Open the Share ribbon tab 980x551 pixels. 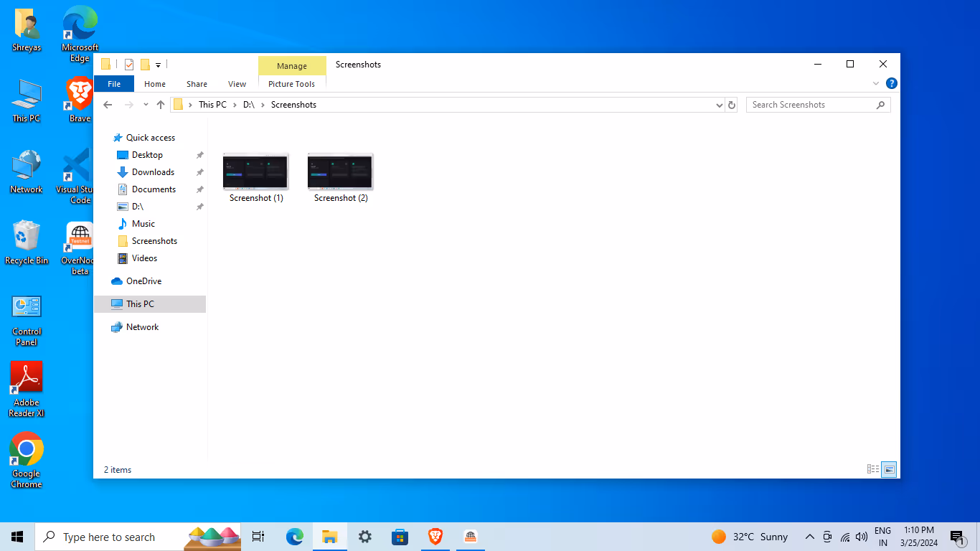tap(197, 84)
